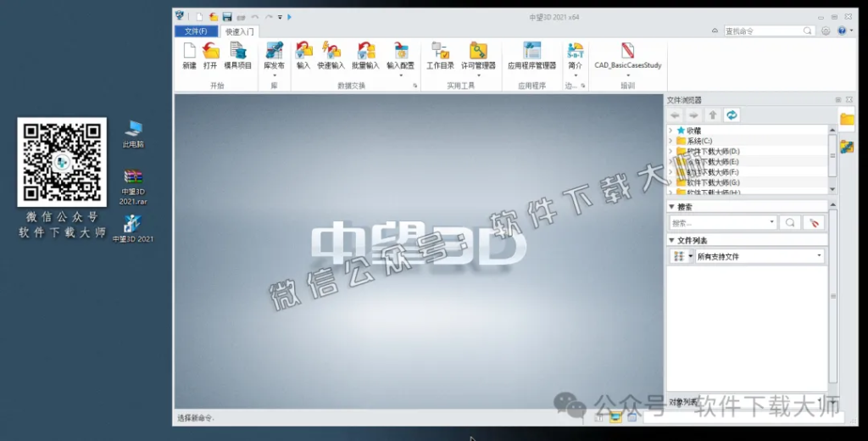Image resolution: width=868 pixels, height=441 pixels.
Task: Click the 中望3D application logo icon
Action: point(180,16)
